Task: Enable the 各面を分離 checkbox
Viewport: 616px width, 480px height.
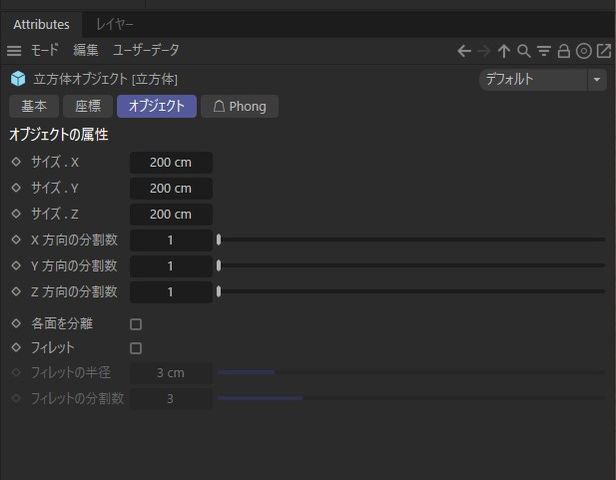Action: [136, 324]
